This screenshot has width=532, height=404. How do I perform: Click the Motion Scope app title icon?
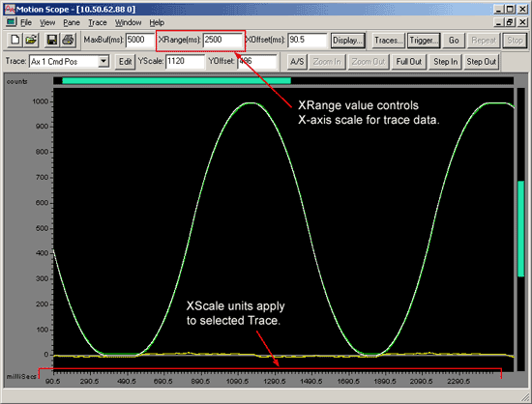[x=10, y=9]
